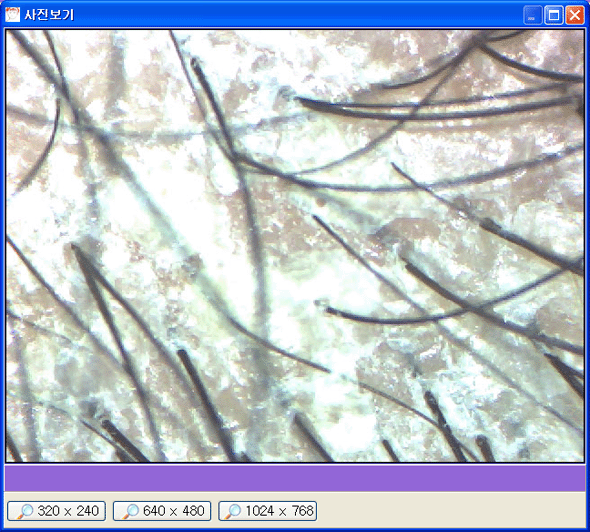Viewport: 590px width, 532px height.
Task: Click the "640" number on the size button
Action: click(x=154, y=511)
